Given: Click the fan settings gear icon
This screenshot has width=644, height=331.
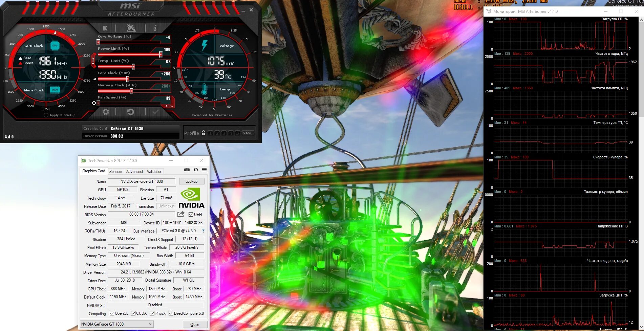Looking at the screenshot, I should click(94, 103).
